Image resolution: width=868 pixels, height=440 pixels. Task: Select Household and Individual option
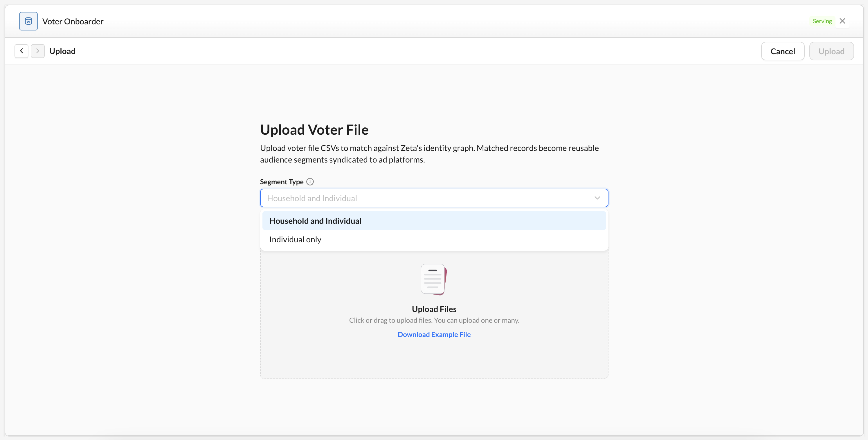pos(434,221)
